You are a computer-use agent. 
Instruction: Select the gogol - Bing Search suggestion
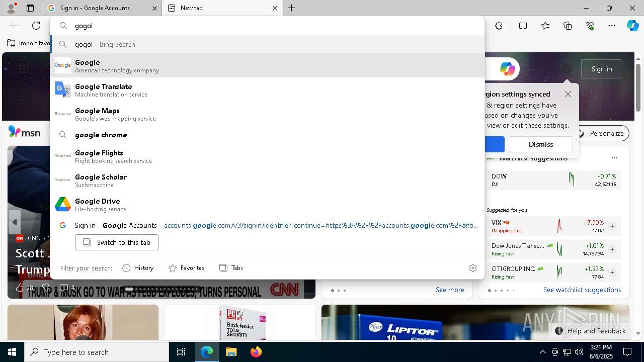click(268, 44)
